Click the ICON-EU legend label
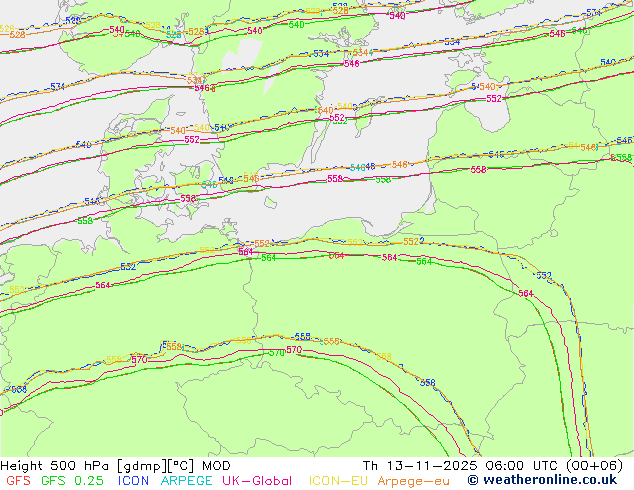The image size is (634, 490). point(338,481)
